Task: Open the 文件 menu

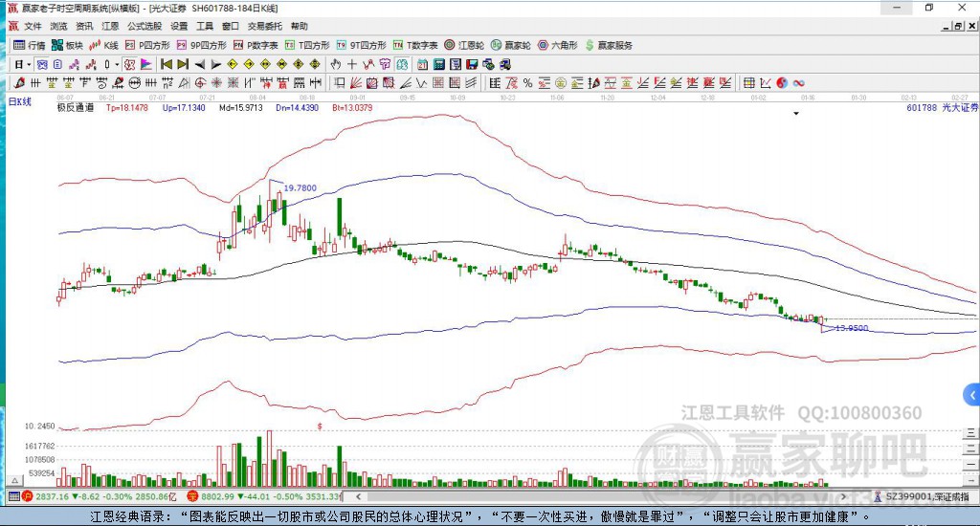Action: click(33, 26)
